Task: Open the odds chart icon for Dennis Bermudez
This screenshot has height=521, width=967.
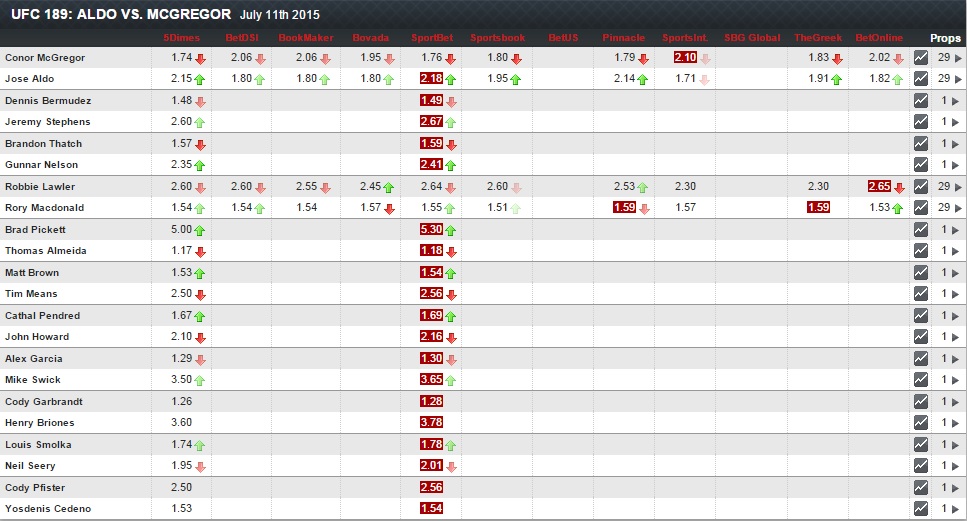Action: click(921, 101)
